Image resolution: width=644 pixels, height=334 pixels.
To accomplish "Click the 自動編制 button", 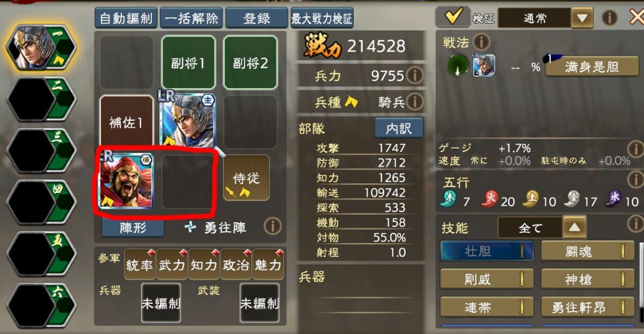I will (x=126, y=18).
